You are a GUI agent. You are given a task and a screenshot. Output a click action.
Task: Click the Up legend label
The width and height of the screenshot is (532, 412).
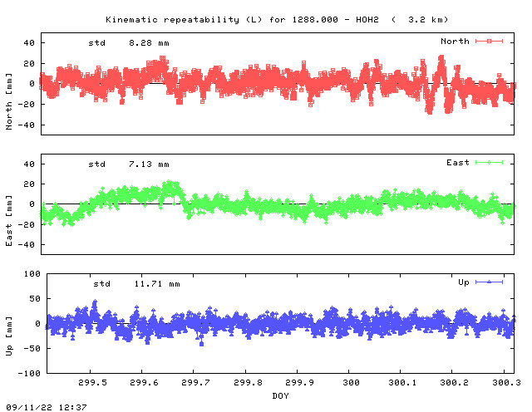tap(464, 282)
